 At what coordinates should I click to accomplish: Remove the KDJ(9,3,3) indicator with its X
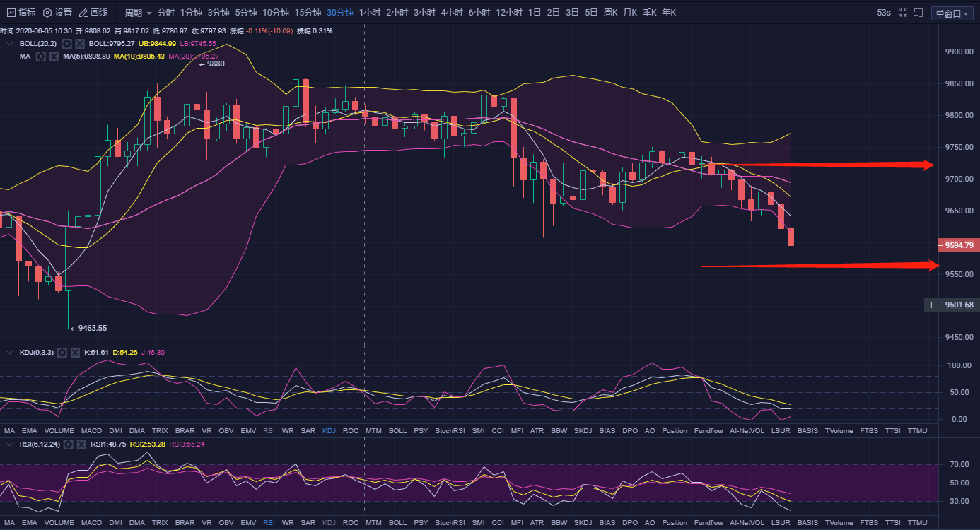pos(74,352)
